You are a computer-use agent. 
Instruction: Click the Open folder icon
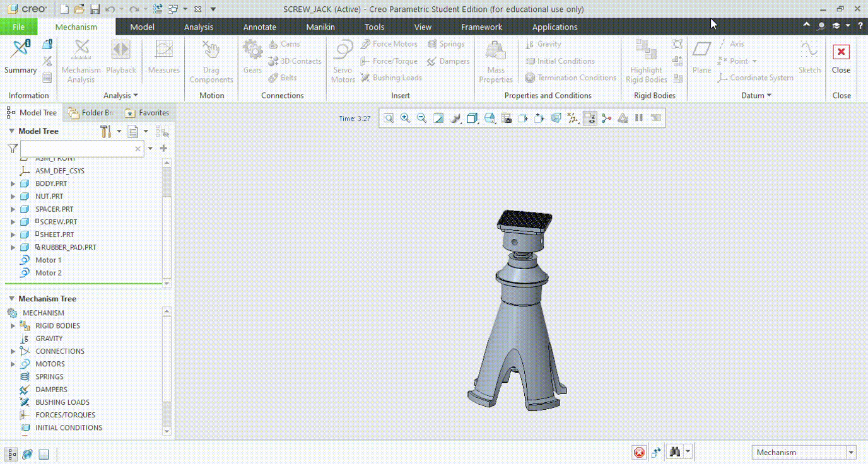pos(79,9)
